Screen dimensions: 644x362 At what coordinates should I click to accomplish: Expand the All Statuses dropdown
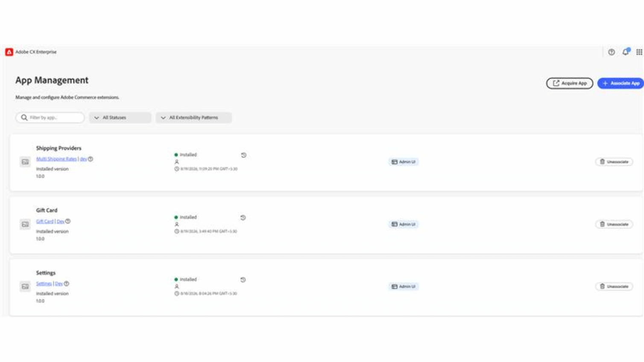pyautogui.click(x=120, y=117)
